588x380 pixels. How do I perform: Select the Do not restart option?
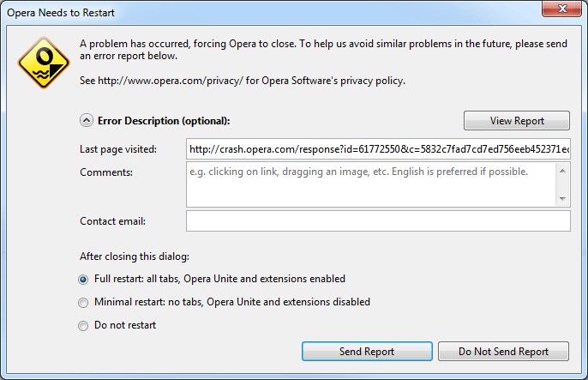83,325
